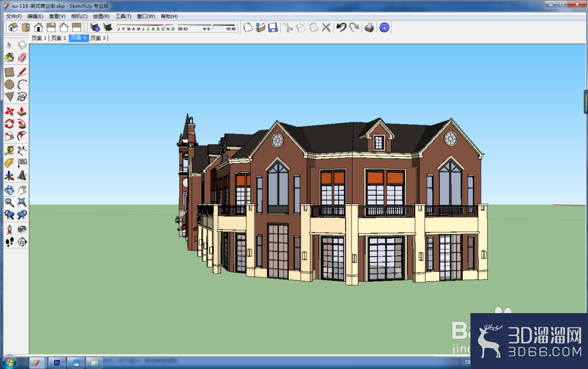Select the Push/Pull tool

22,111
